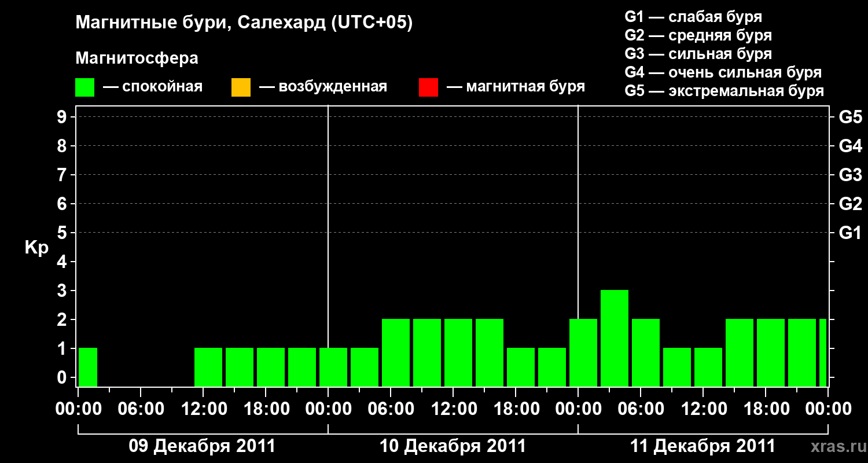Click the 'G1 — слабая буря' legend line
The image size is (868, 463).
693,17
